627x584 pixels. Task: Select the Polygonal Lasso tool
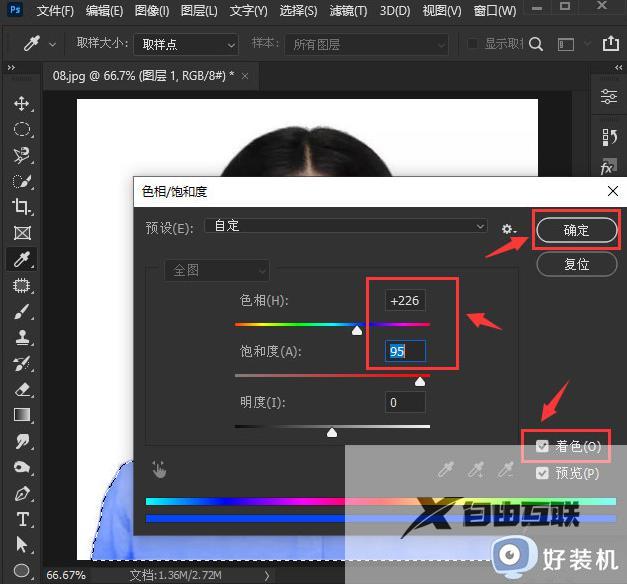[x=22, y=155]
